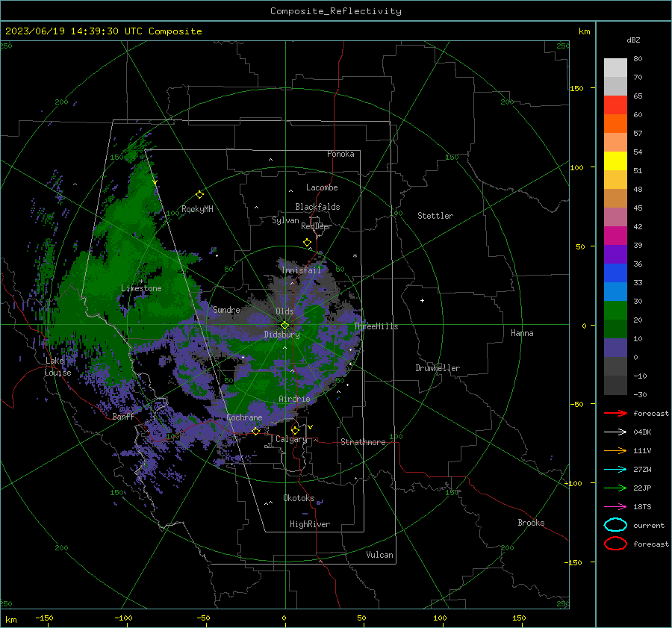The width and height of the screenshot is (672, 628).
Task: Click the white 04DK arrow icon
Action: (x=615, y=432)
